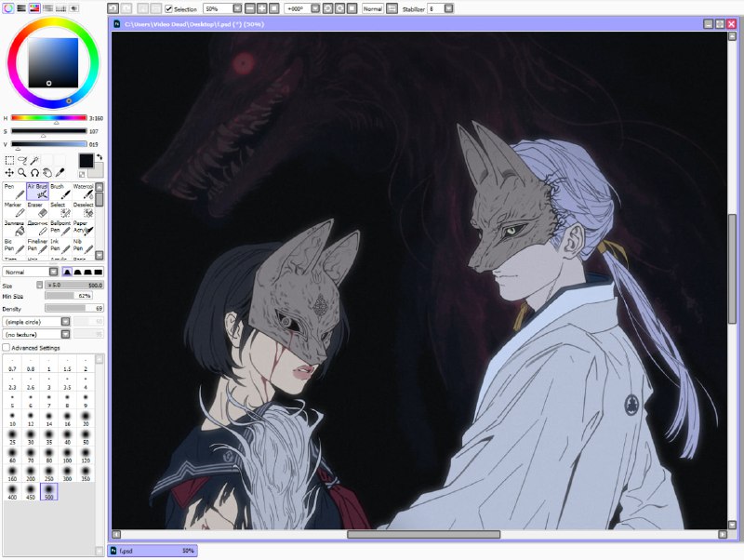This screenshot has width=744, height=560.
Task: Click the Density slider bar
Action: pos(74,309)
